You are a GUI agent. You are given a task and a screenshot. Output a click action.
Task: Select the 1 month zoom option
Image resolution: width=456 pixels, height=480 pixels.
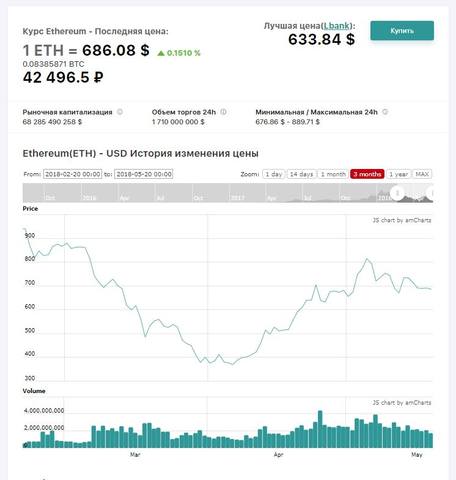pyautogui.click(x=333, y=174)
